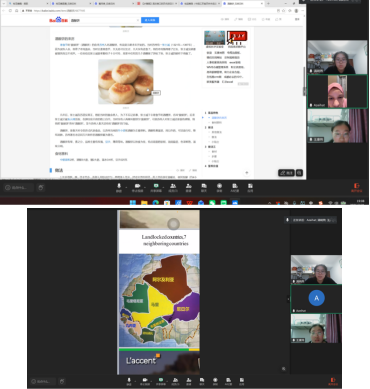370x389 pixels.
Task: Open the red advertisement image in the Baike sidebar
Action: [x=237, y=38]
